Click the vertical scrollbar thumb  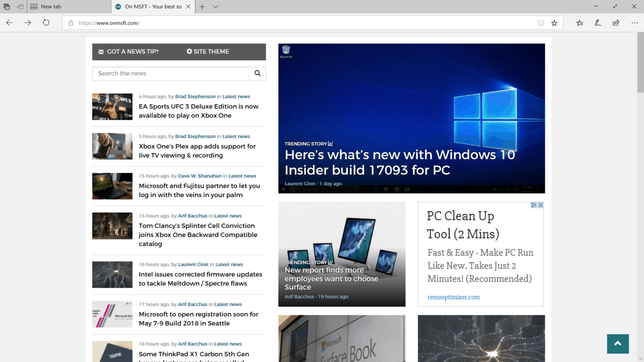pyautogui.click(x=640, y=63)
